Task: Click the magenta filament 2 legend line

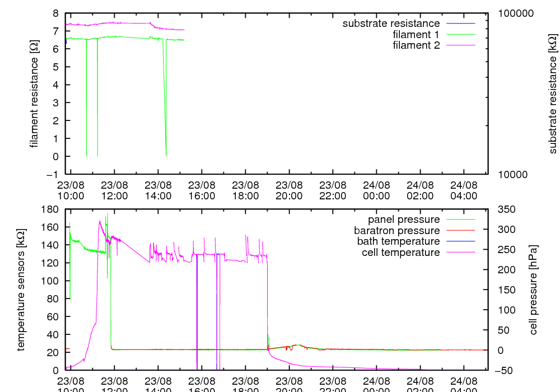Action: 461,45
